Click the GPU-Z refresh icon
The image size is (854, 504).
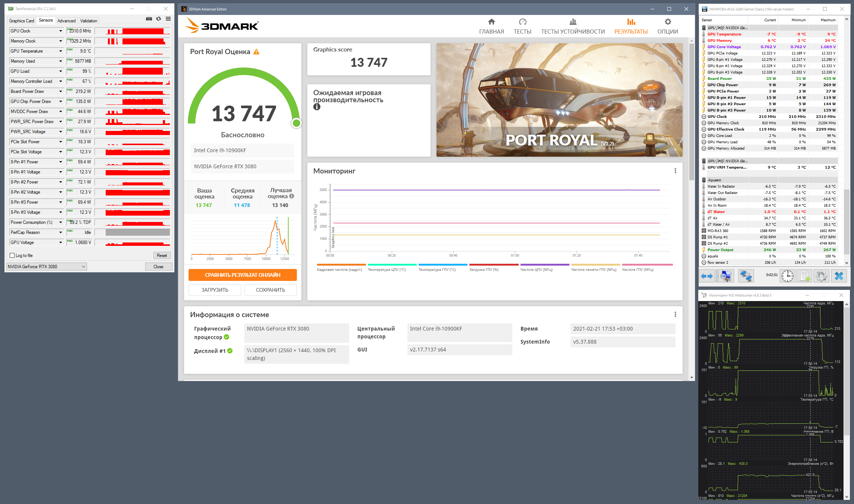click(x=159, y=19)
